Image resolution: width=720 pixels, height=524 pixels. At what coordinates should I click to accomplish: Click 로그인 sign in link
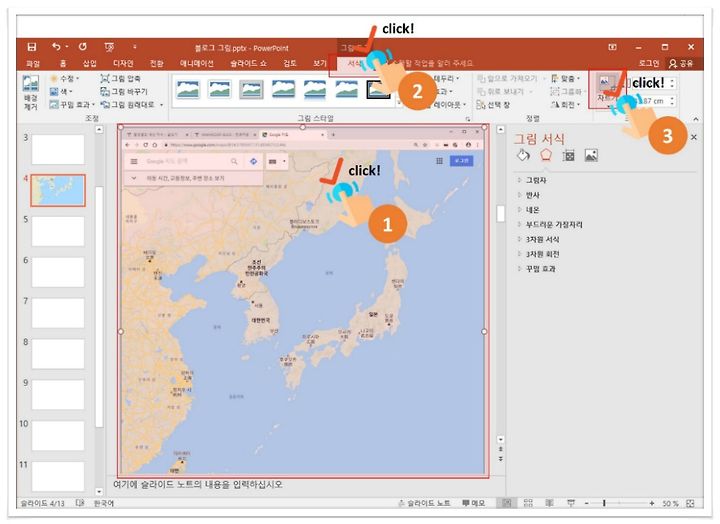tap(649, 63)
